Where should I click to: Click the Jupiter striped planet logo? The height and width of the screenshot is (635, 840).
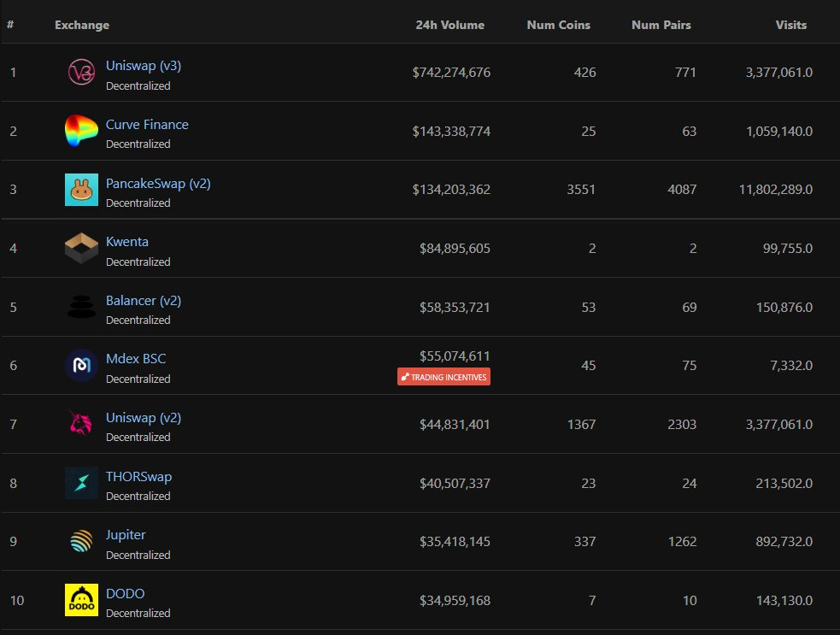click(x=81, y=541)
